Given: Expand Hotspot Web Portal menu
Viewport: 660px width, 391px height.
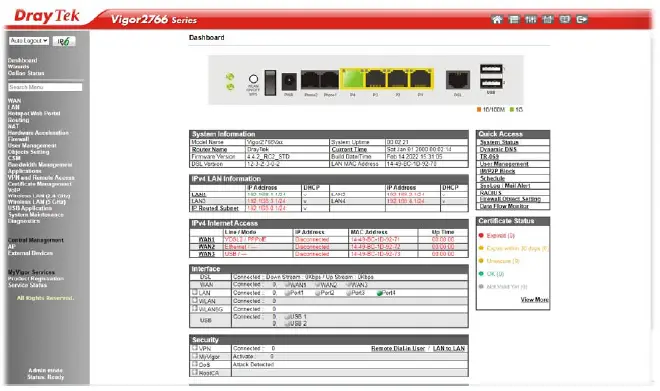Looking at the screenshot, I should (34, 114).
